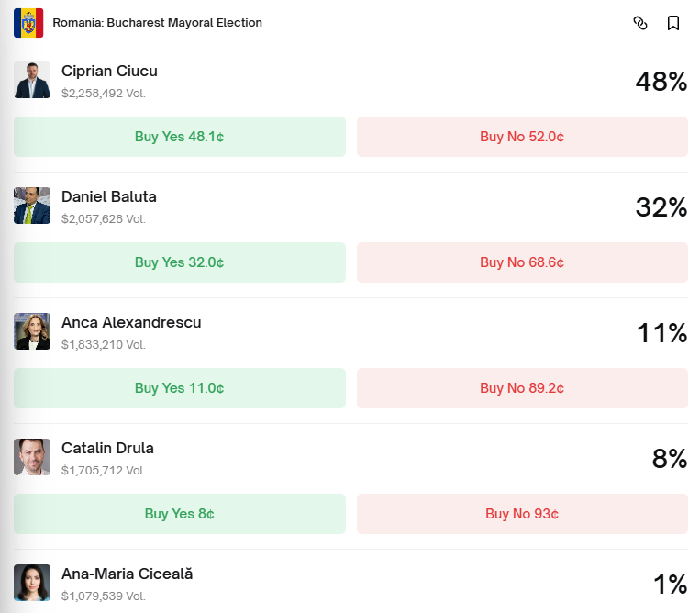Open Ana-Maria Cicealā's profile picture

(x=32, y=583)
